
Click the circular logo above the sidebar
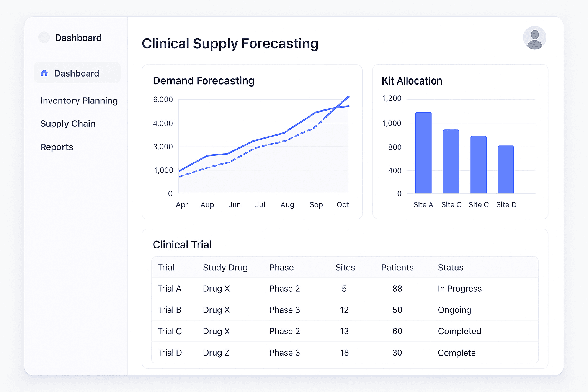tap(44, 38)
